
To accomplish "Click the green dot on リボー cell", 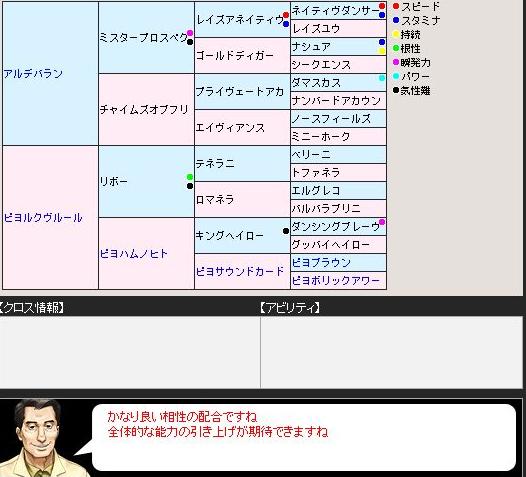I will [190, 177].
